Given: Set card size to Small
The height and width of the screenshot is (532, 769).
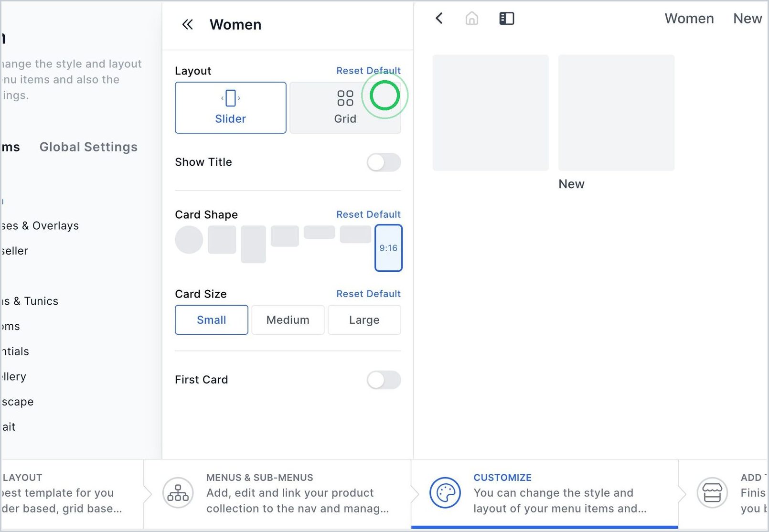Looking at the screenshot, I should click(x=212, y=320).
